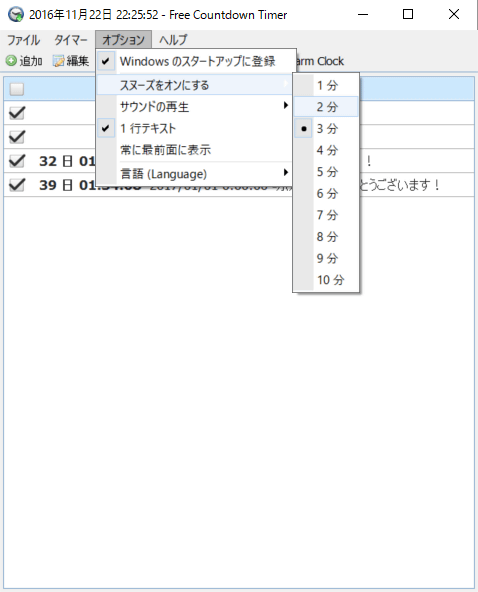Uncheck the 32 日 timer checkbox
478x592 pixels.
(x=17, y=161)
